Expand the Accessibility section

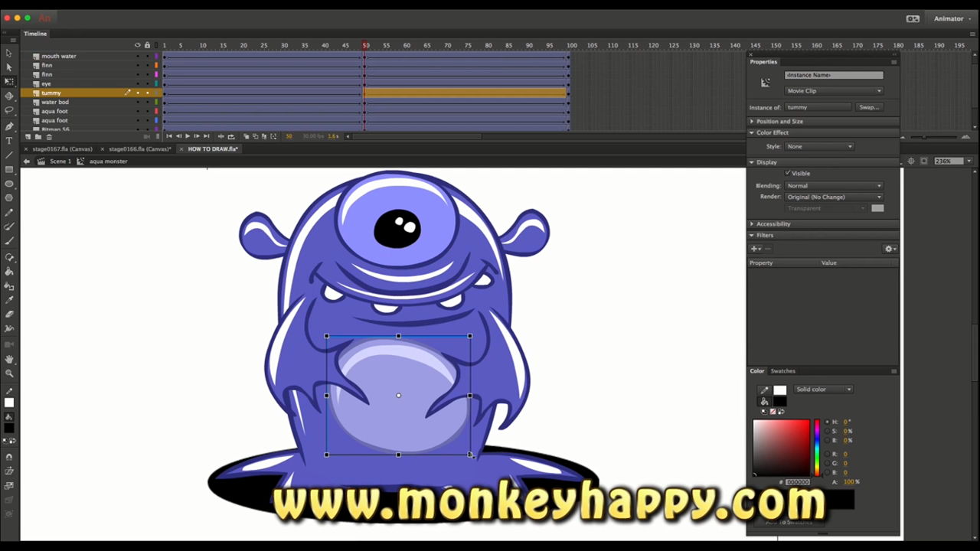[x=752, y=223]
